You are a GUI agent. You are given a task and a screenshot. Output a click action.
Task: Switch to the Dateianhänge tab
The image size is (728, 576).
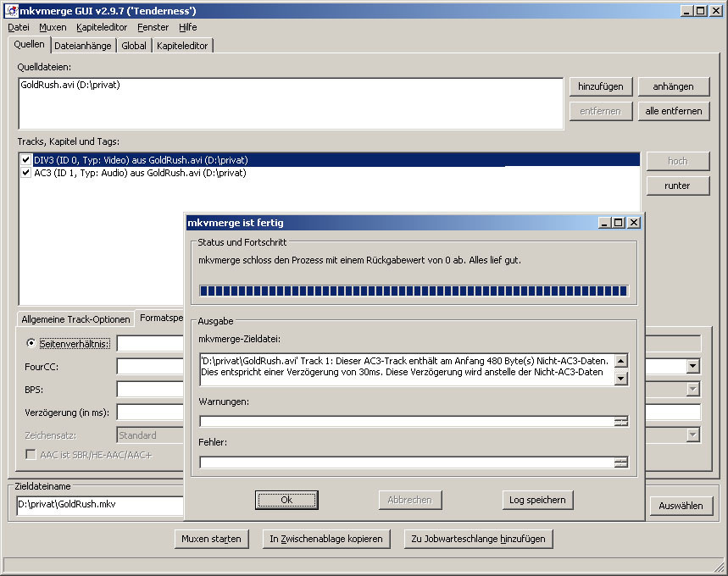83,46
